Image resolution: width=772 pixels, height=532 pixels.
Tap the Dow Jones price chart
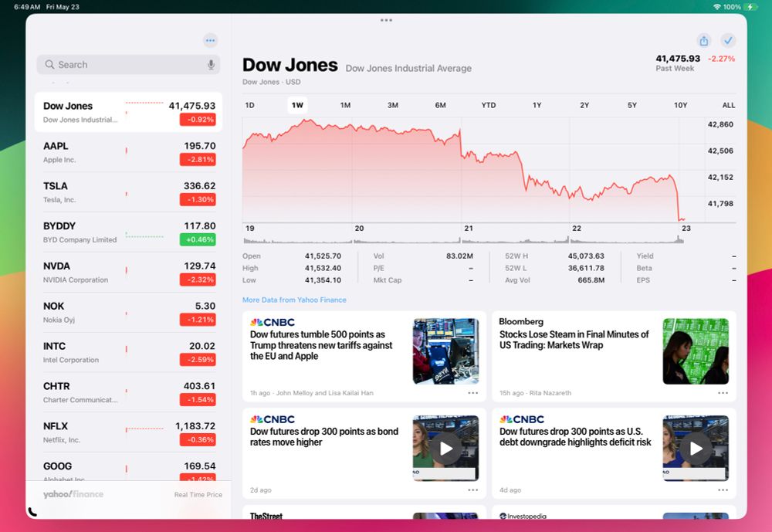[x=474, y=170]
